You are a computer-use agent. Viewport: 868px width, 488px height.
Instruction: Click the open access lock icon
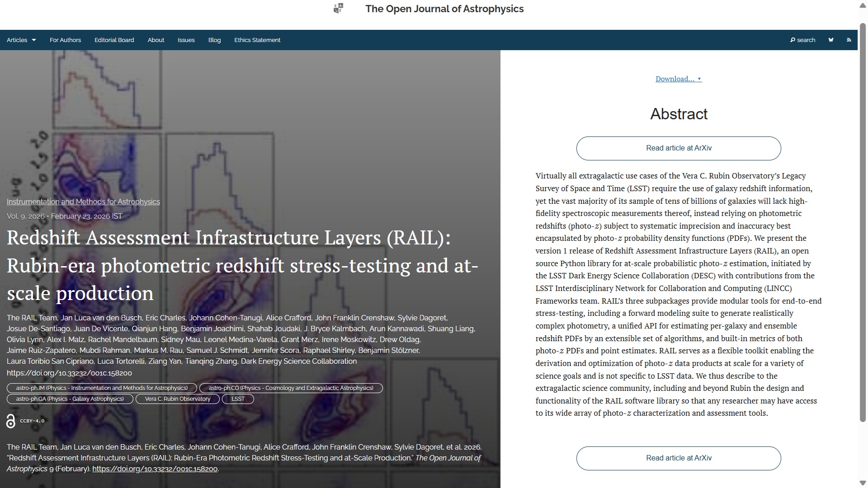point(11,421)
